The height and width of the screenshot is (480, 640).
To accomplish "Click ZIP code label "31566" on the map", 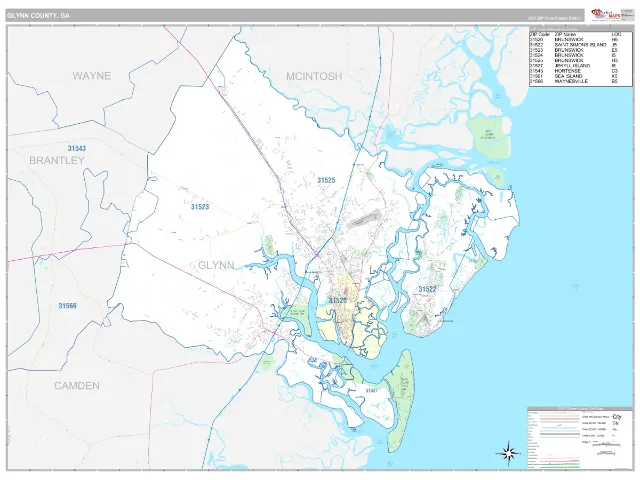I will (x=67, y=306).
